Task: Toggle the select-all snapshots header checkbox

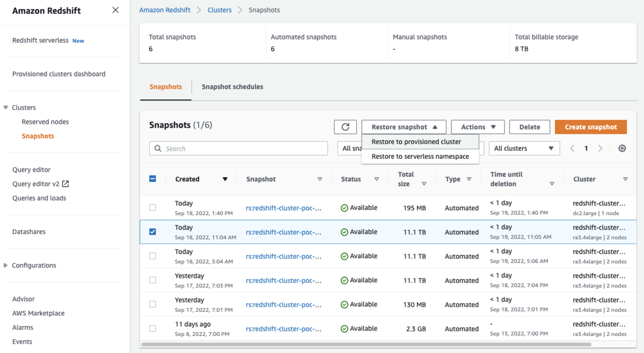Action: 152,179
